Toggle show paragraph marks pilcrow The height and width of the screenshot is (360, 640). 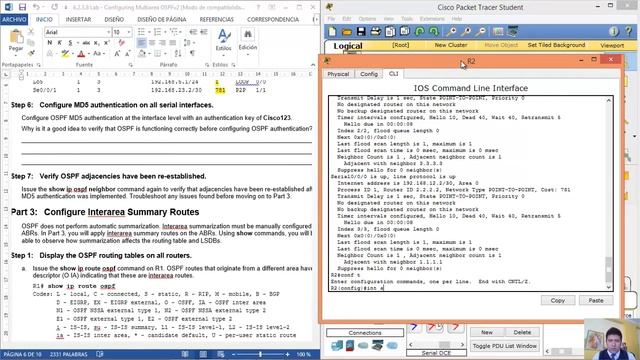click(x=192, y=53)
